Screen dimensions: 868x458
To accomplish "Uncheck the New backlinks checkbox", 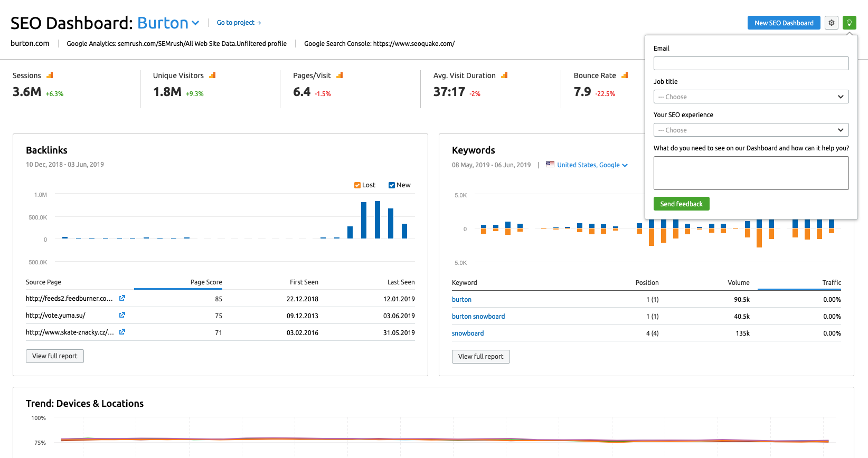I will click(x=392, y=185).
